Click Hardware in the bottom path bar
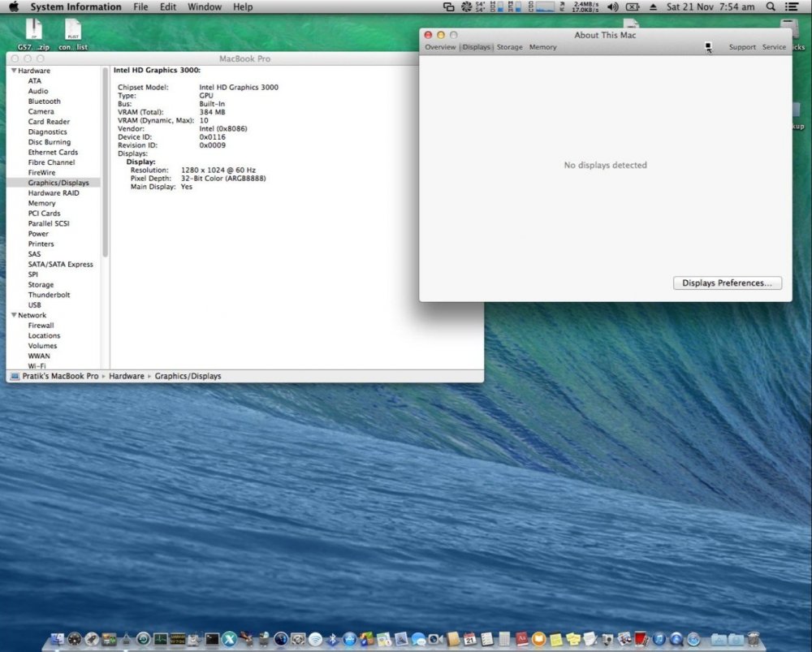This screenshot has height=652, width=812. (127, 376)
